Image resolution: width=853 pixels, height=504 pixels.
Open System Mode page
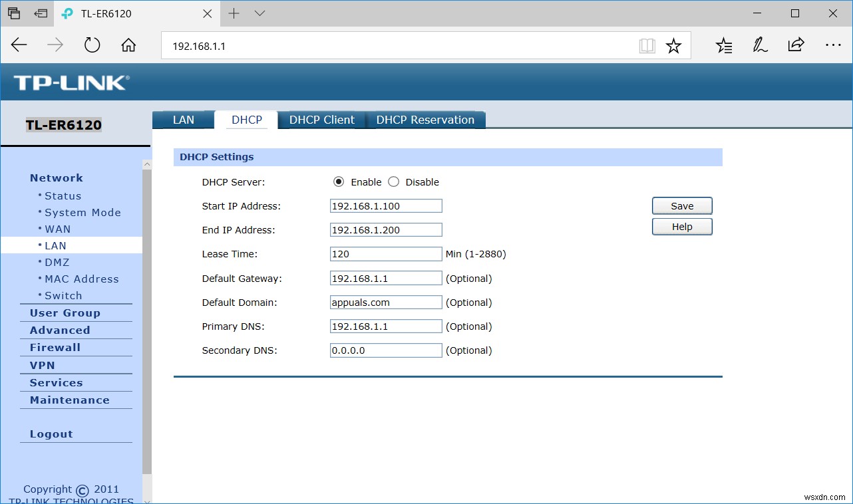[x=83, y=213]
